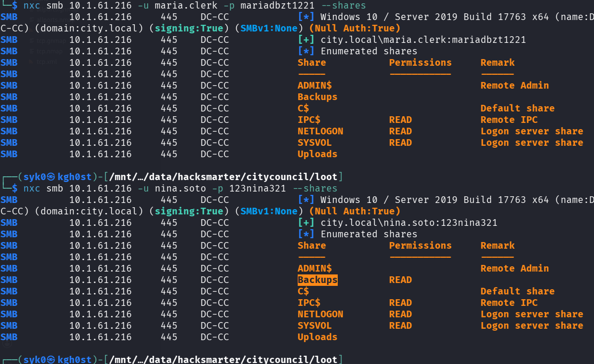The width and height of the screenshot is (594, 364).
Task: Click ADMIN$ share in nina.soto output
Action: tap(315, 268)
